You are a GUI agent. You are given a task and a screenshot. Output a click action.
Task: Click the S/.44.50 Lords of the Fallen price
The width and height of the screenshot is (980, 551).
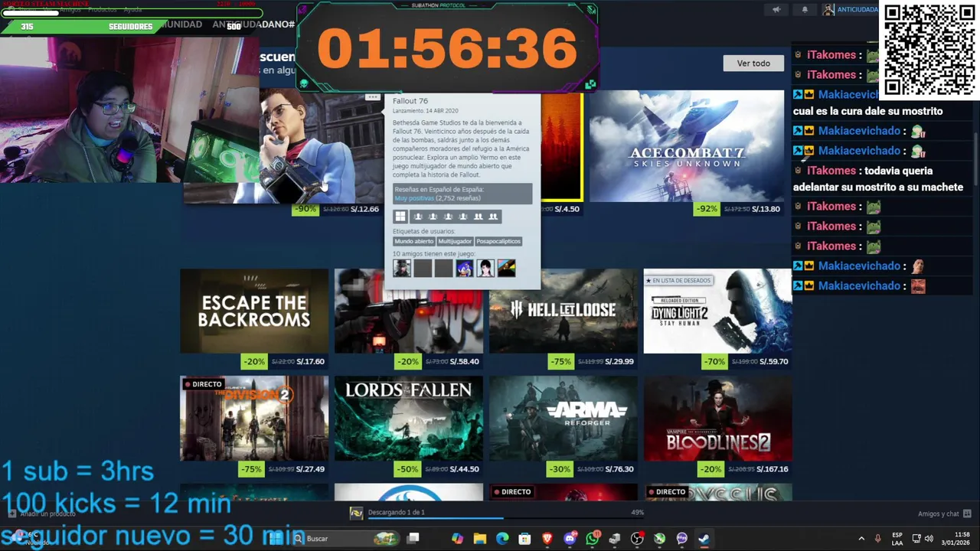[x=465, y=469]
